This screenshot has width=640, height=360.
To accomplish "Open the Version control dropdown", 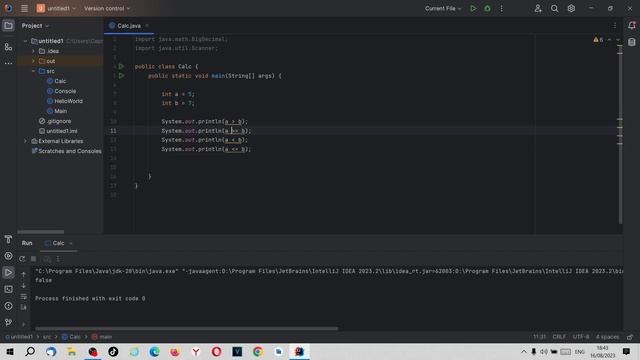I will tap(107, 8).
